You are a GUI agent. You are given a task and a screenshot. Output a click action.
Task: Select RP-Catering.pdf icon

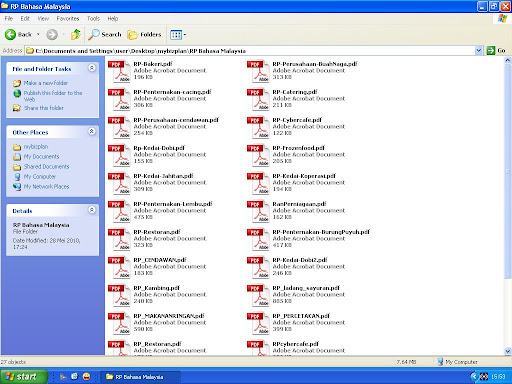tap(258, 99)
